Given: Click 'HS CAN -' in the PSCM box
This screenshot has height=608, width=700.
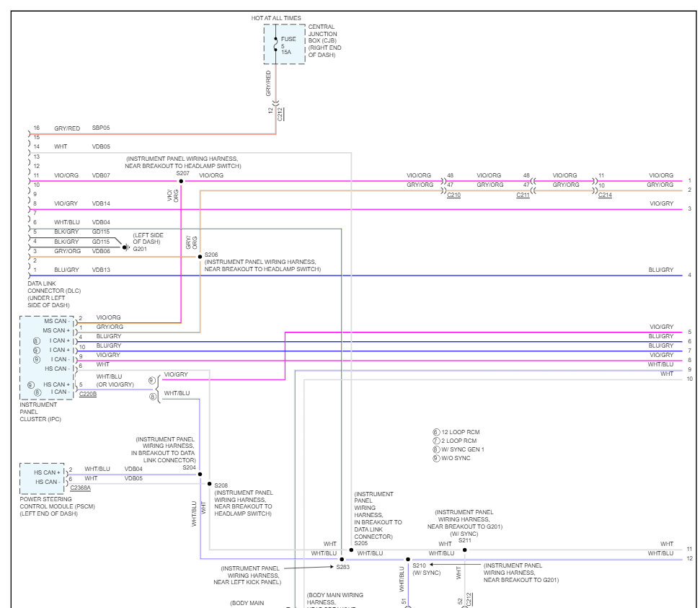Looking at the screenshot, I should (x=46, y=482).
